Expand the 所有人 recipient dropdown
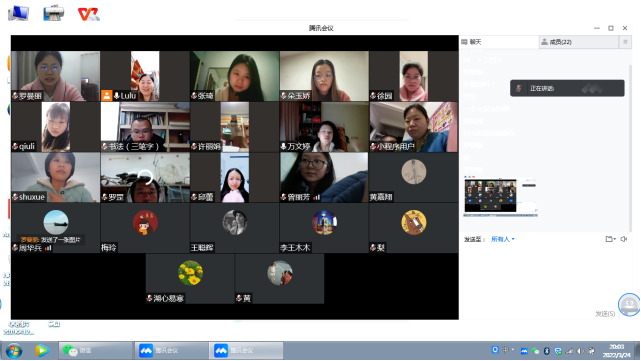This screenshot has width=641, height=361. (x=502, y=239)
